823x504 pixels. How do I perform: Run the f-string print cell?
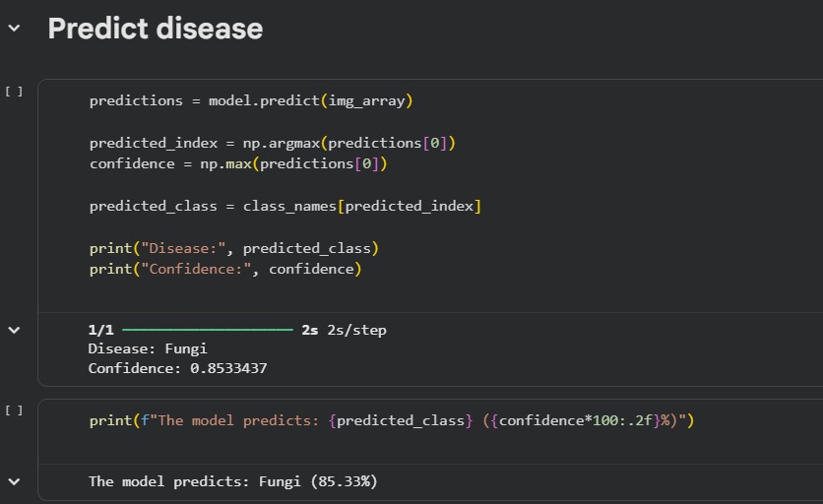(x=14, y=410)
